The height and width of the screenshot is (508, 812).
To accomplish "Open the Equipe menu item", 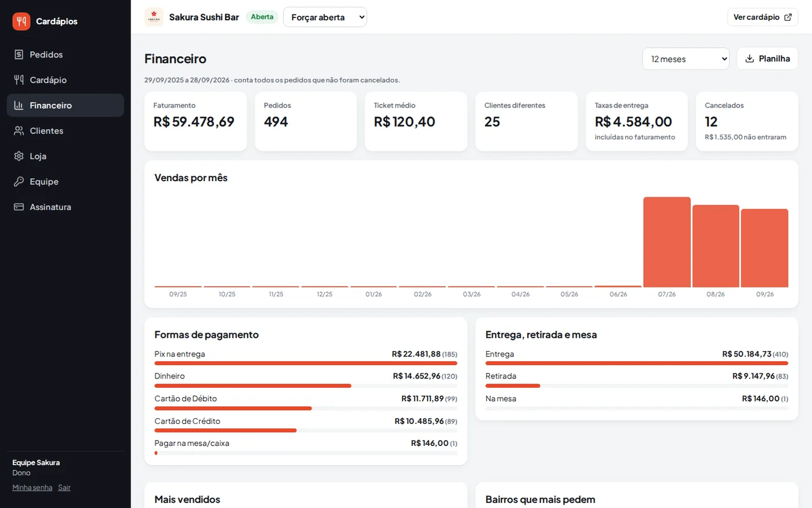I will [x=65, y=182].
